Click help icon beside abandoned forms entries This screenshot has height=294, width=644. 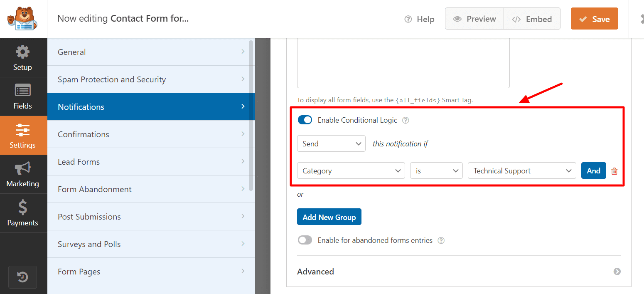[441, 240]
